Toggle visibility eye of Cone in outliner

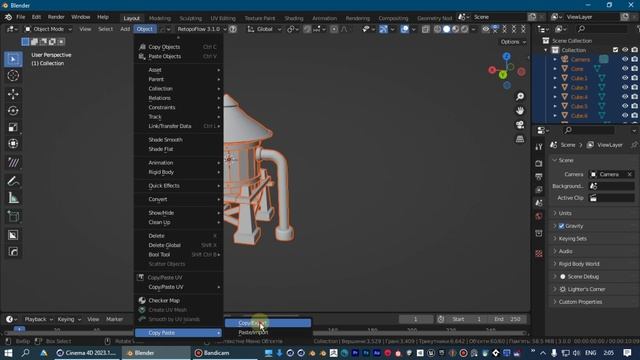(625, 69)
